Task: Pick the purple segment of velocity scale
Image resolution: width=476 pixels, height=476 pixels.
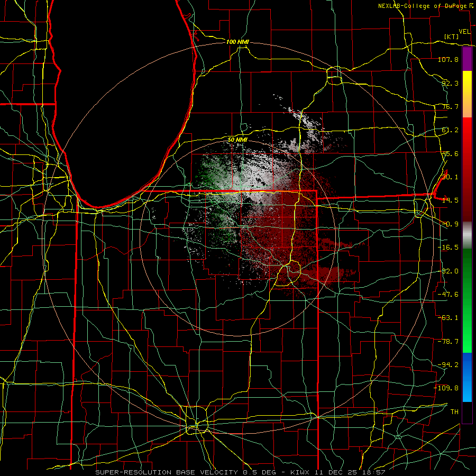Action: click(467, 59)
